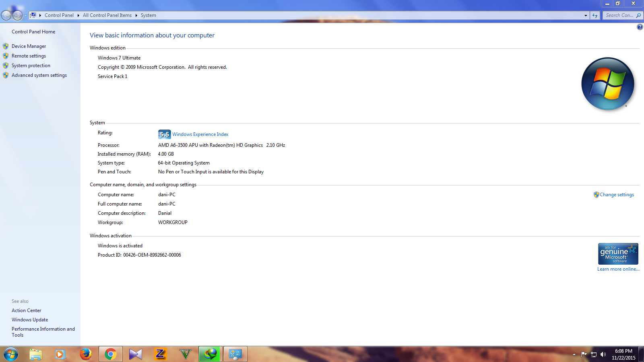The height and width of the screenshot is (362, 644).
Task: Click the WORKGROUP workgroup value
Action: tap(173, 222)
